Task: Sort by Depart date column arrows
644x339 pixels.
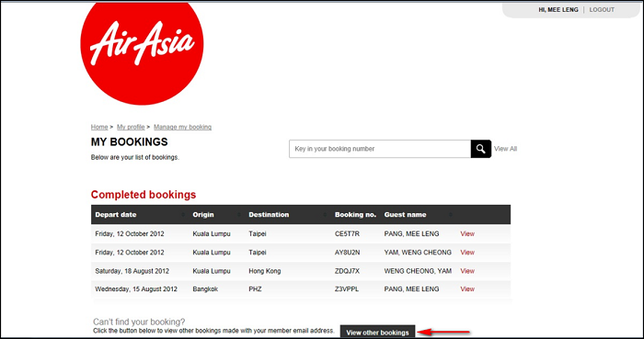Action: pyautogui.click(x=183, y=215)
